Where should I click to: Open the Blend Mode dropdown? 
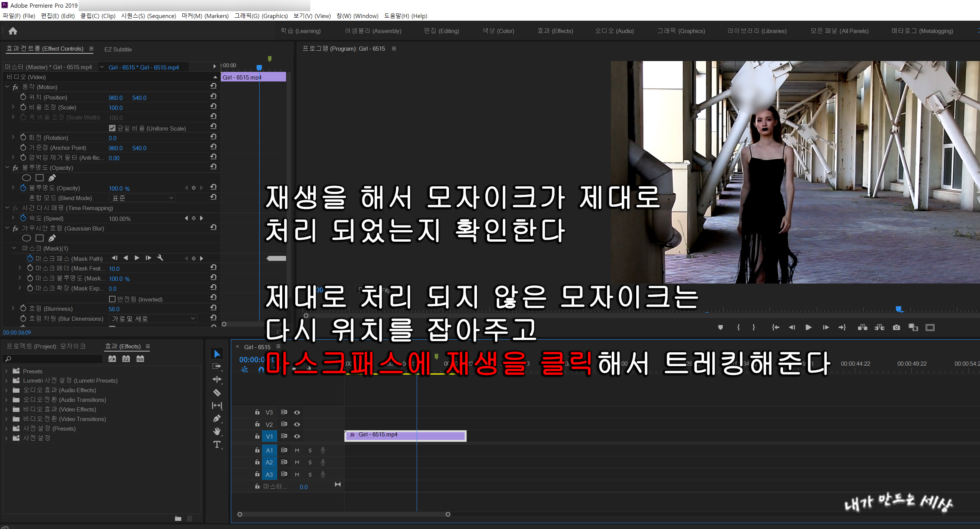click(143, 198)
